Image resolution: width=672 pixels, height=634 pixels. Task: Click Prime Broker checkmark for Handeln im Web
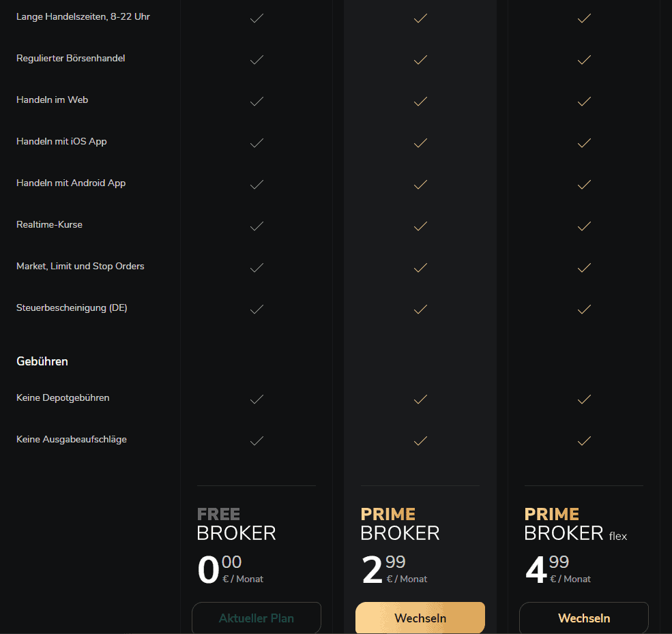(x=420, y=102)
